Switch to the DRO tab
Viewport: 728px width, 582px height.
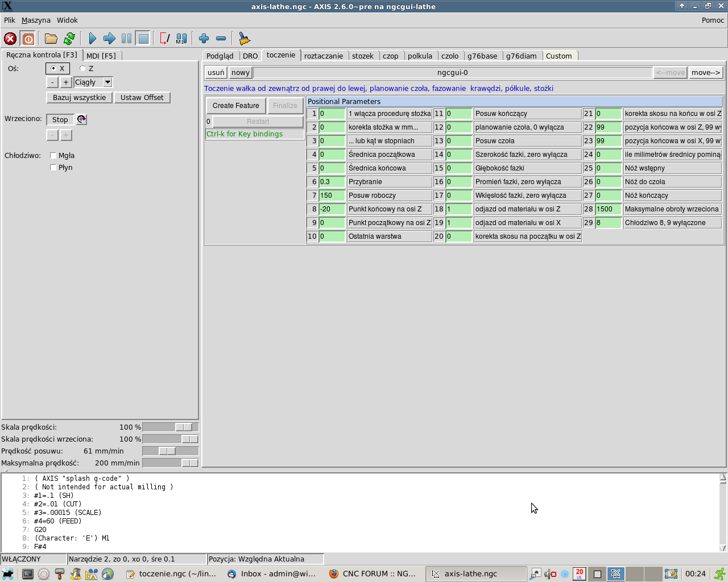coord(250,56)
